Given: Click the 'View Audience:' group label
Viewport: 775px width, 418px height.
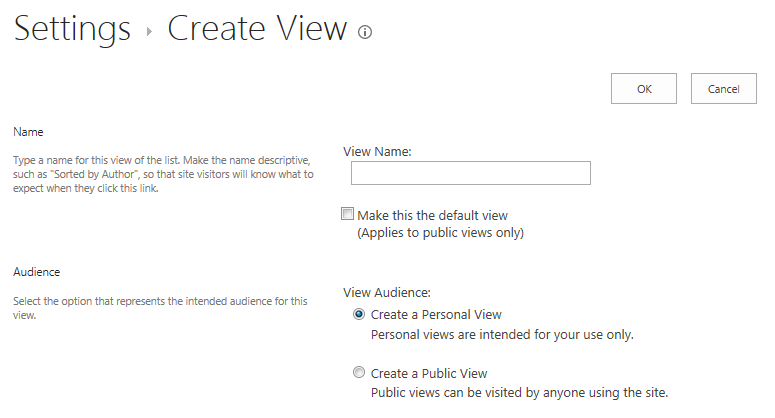Looking at the screenshot, I should [387, 293].
